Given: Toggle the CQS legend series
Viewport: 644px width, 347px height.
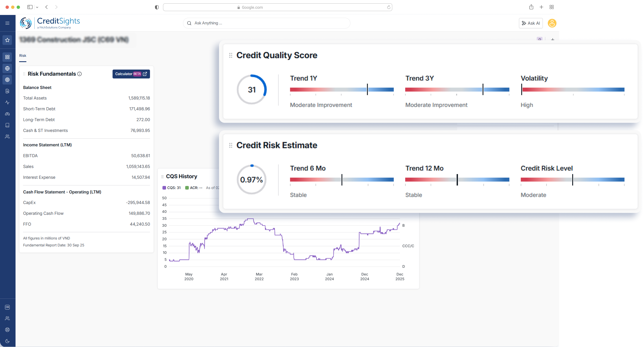Looking at the screenshot, I should (x=172, y=188).
